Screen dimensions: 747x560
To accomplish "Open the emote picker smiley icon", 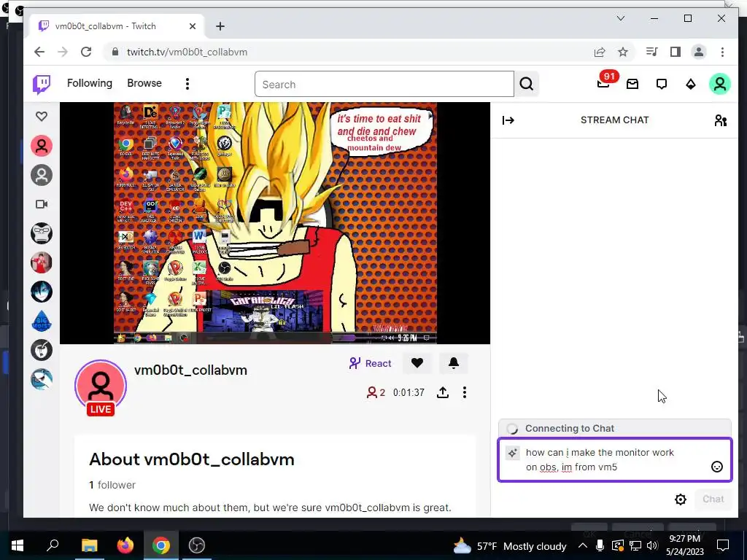I will (717, 467).
